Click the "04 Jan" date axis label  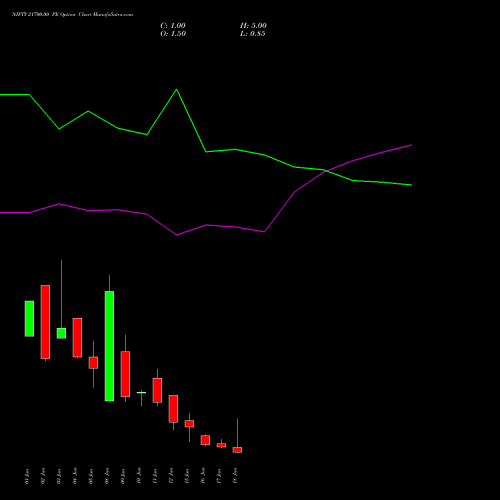tap(75, 476)
